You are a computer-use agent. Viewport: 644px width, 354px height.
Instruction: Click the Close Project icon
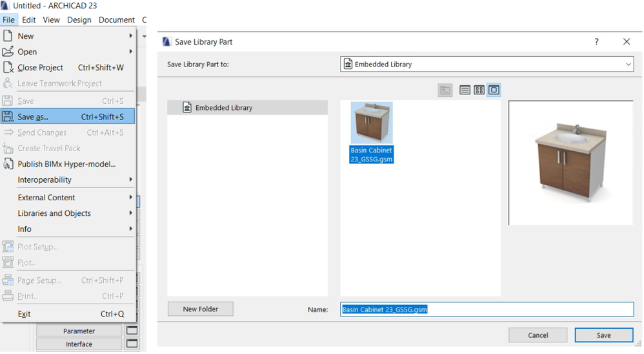(8, 67)
